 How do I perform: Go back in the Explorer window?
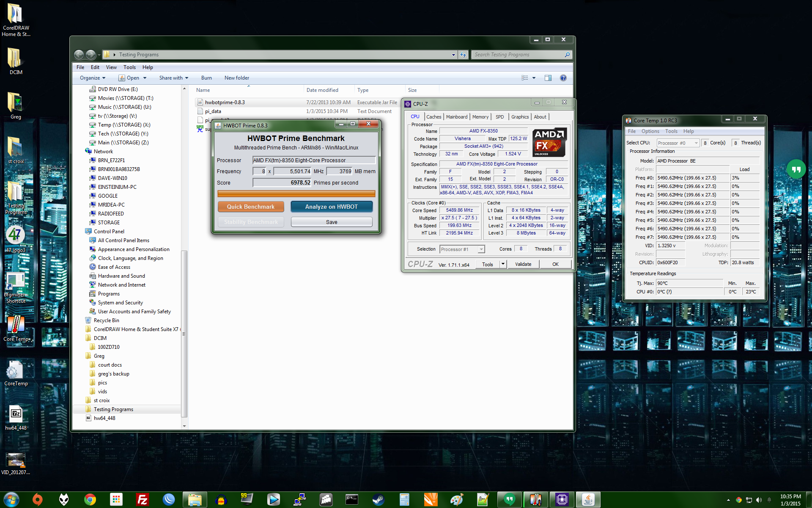pyautogui.click(x=79, y=55)
